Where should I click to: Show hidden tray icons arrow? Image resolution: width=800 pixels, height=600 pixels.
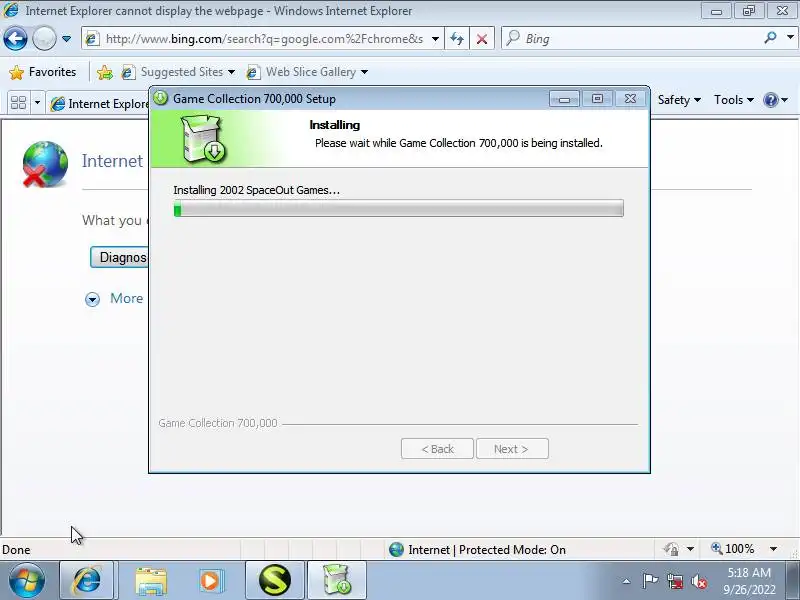tap(626, 581)
